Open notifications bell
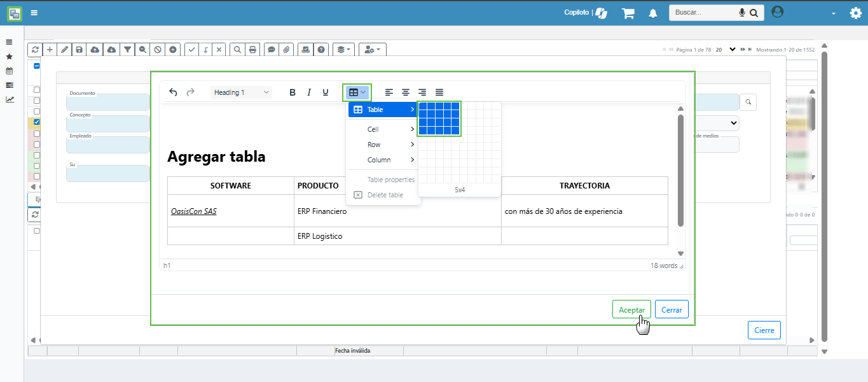The height and width of the screenshot is (382, 868). [x=653, y=13]
